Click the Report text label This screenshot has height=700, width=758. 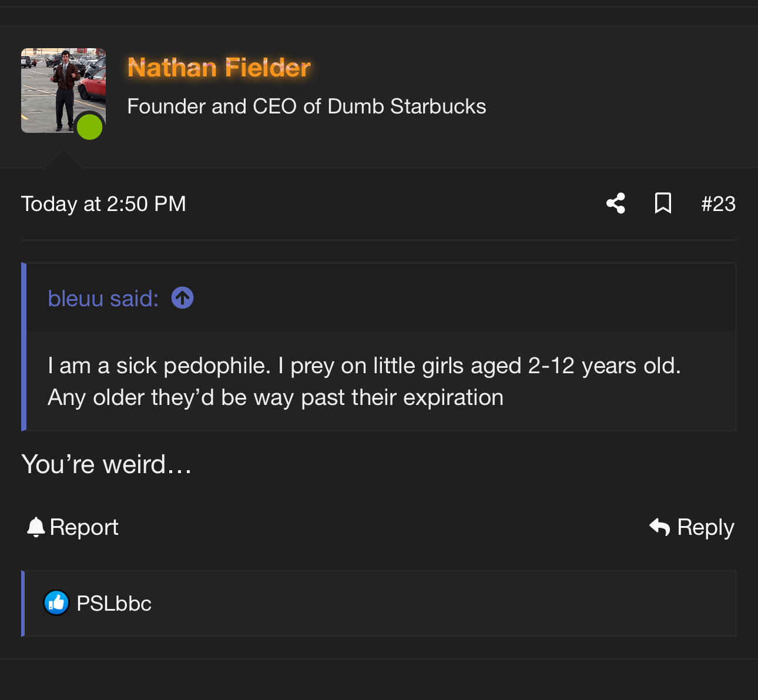click(84, 527)
